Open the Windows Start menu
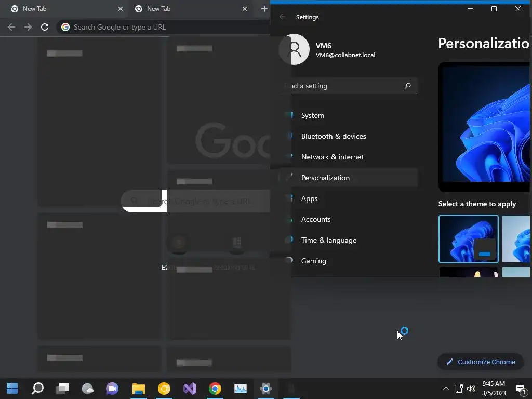 click(12, 389)
